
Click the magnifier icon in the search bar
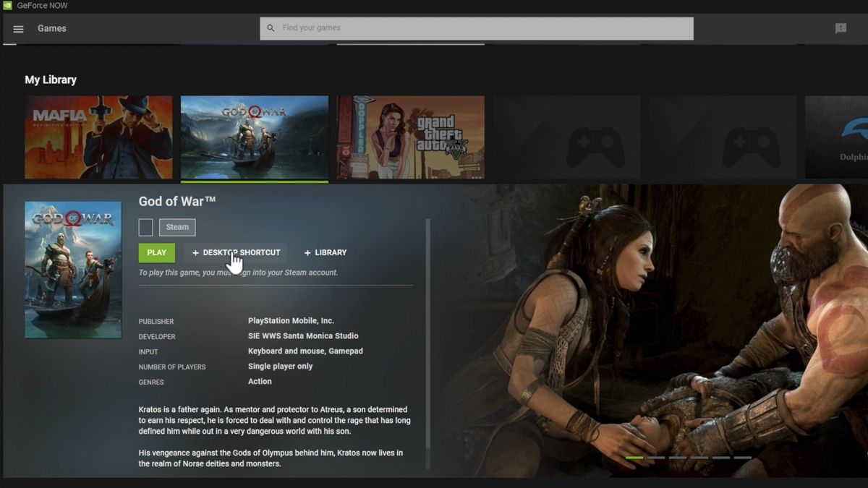[x=271, y=27]
